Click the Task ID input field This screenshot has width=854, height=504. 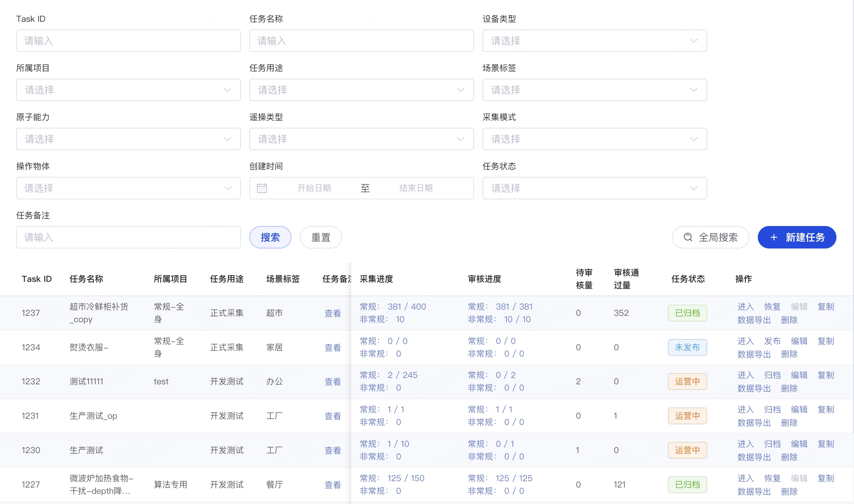coord(128,41)
